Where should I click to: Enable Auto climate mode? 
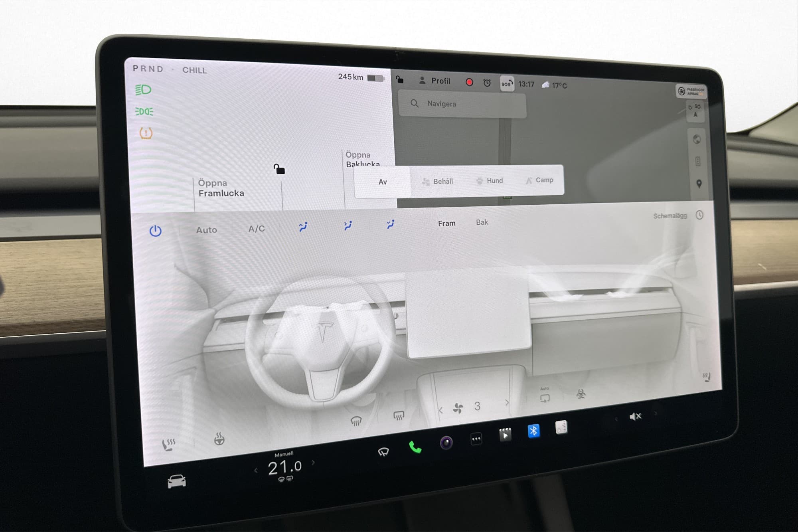pos(206,230)
